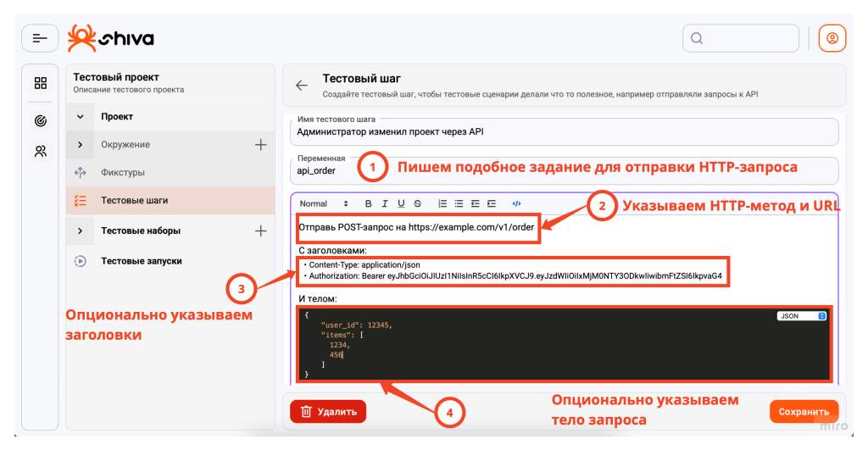
Task: Open Окружение menu item
Action: tap(125, 144)
